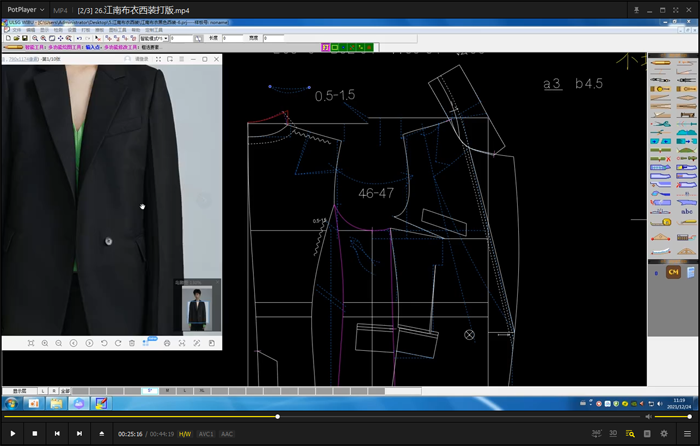700x446 pixels.
Task: Select the XL size tab
Action: [x=202, y=391]
